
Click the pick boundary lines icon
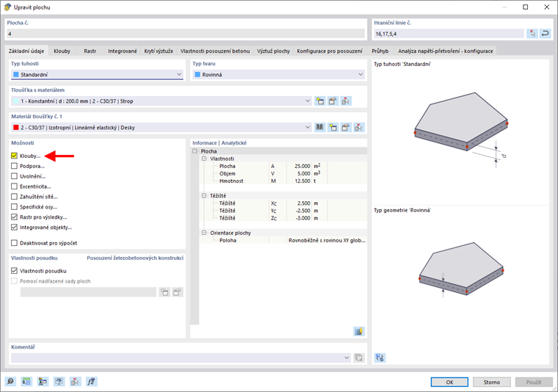pyautogui.click(x=532, y=34)
